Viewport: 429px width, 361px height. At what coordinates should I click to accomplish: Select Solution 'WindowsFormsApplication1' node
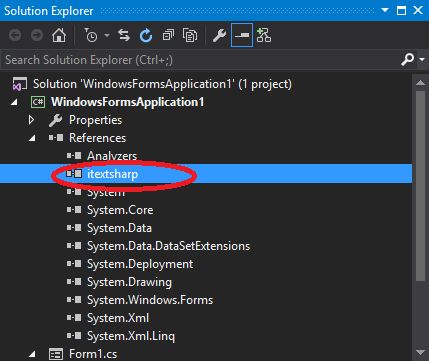tap(162, 84)
